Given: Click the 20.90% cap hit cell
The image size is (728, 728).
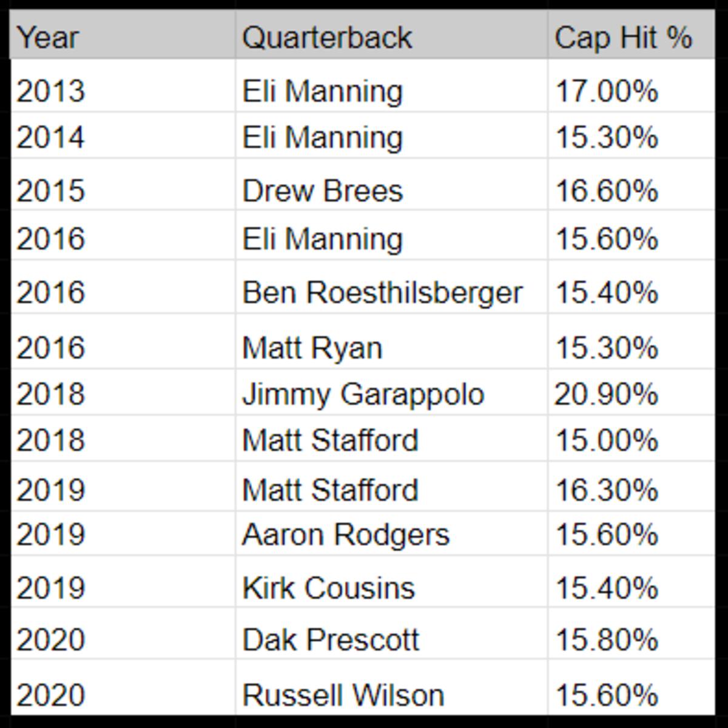Looking at the screenshot, I should click(x=630, y=394).
